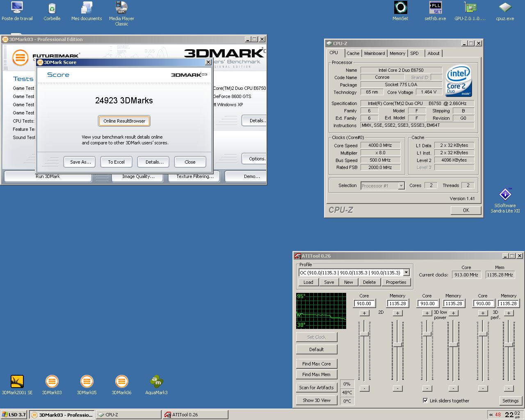Click the CPU-Z title bar icon
Screen dimensions: 525x420
pyautogui.click(x=329, y=43)
